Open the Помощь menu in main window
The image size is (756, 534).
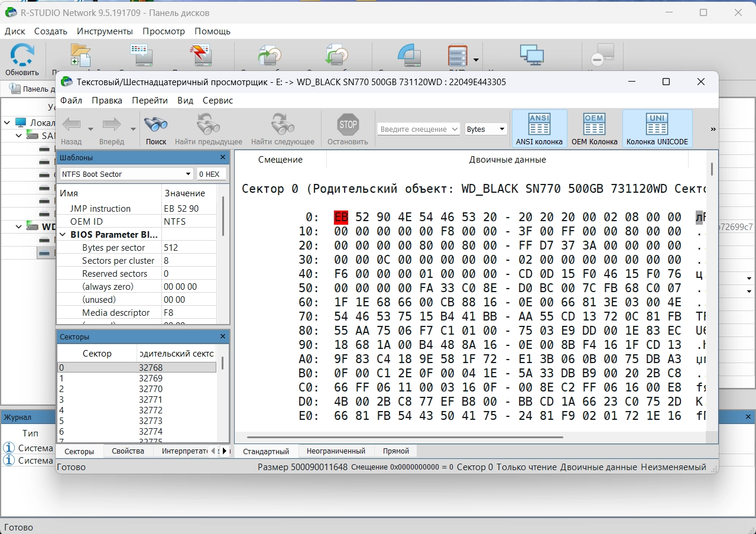[212, 31]
